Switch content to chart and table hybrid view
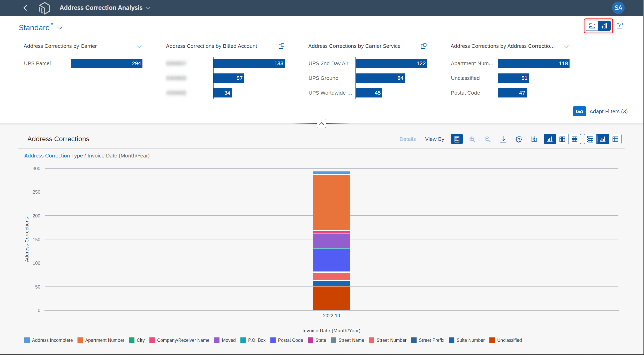Screen dimensions: 644x355 [x=590, y=139]
